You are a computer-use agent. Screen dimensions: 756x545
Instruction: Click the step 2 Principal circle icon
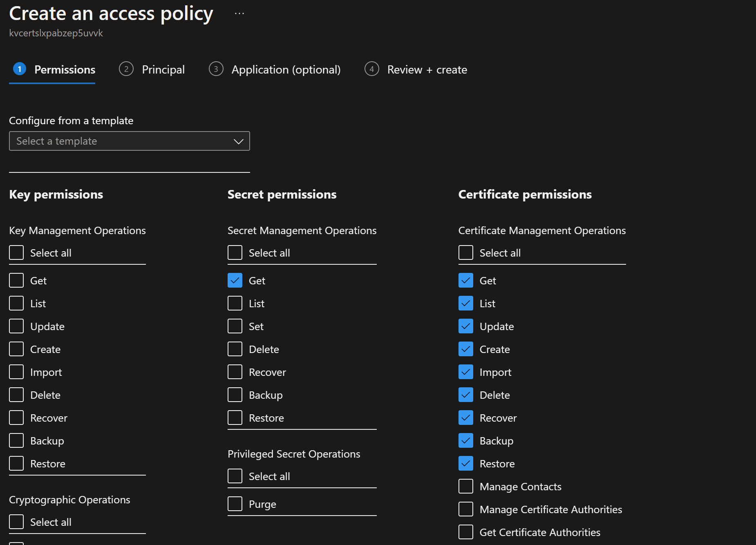pyautogui.click(x=126, y=69)
